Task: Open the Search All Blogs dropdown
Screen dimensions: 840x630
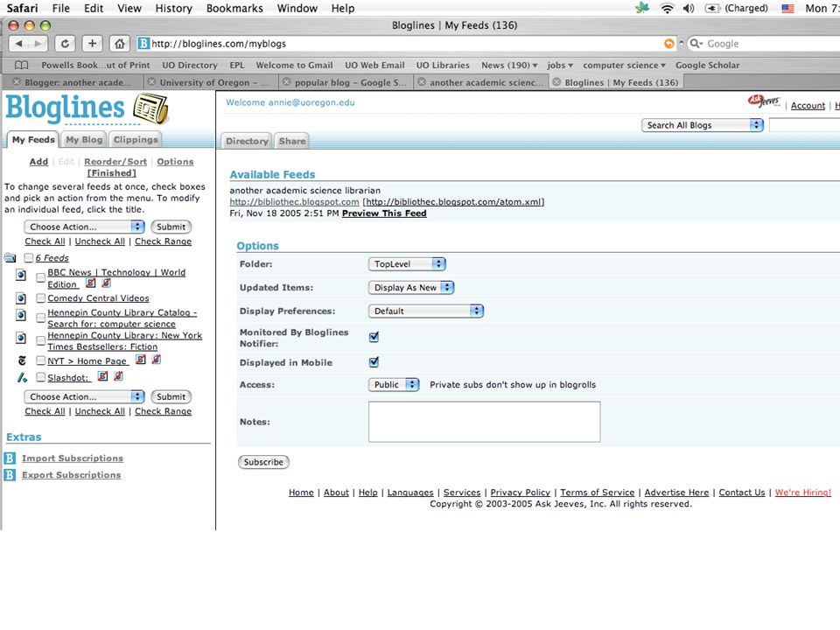Action: coord(703,125)
